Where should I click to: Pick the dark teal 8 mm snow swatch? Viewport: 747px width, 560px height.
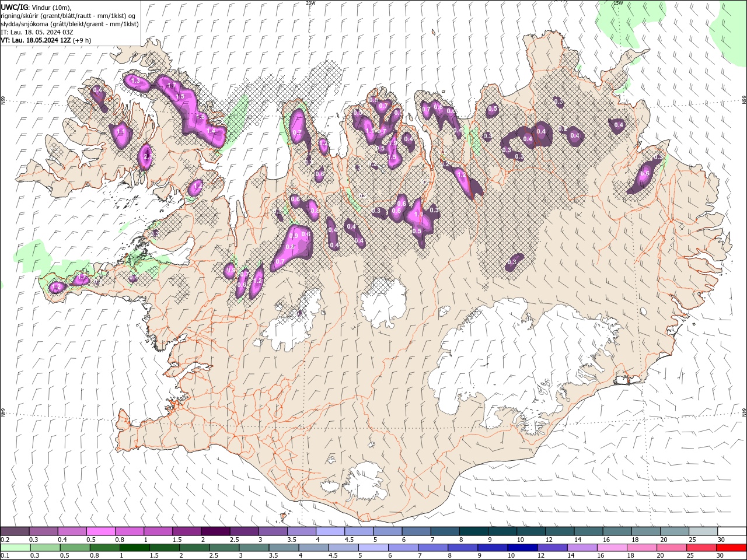473,531
